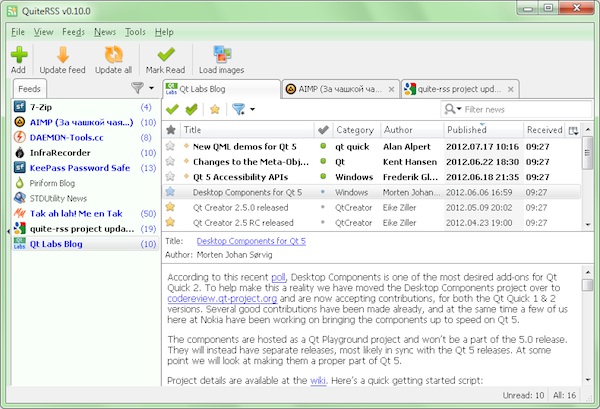Click the article scrollbar down arrow
The width and height of the screenshot is (600, 409).
[588, 380]
